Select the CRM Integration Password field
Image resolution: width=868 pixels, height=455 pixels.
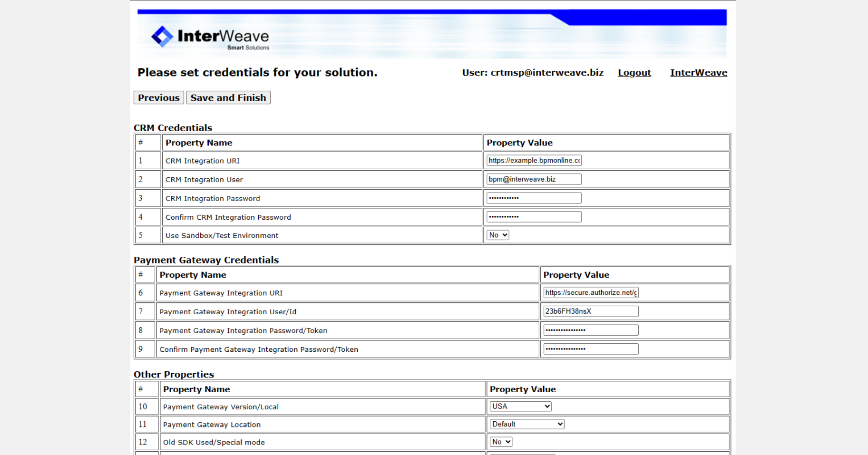[534, 198]
